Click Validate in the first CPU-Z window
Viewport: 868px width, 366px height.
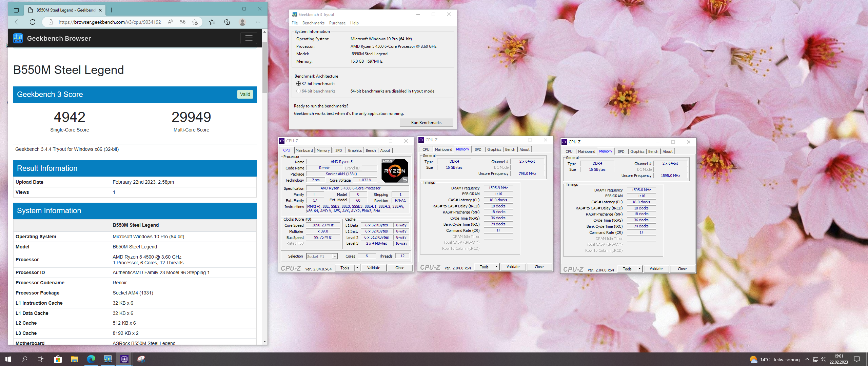pos(374,268)
